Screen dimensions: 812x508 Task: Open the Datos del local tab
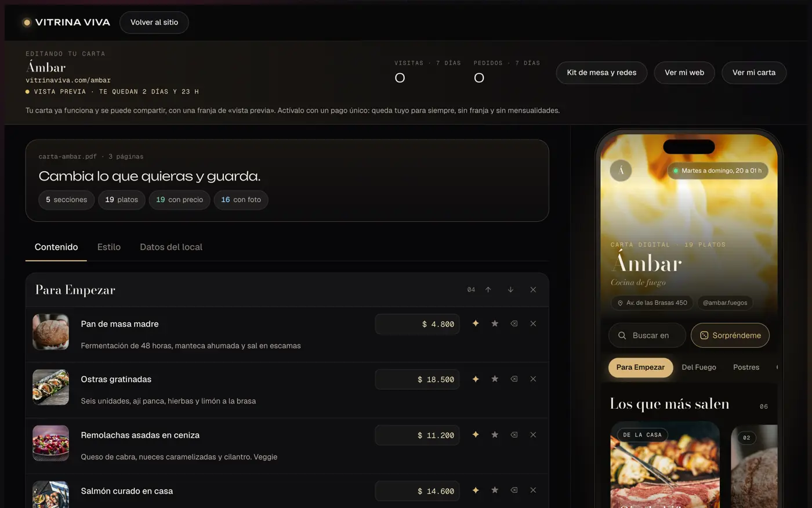[171, 247]
